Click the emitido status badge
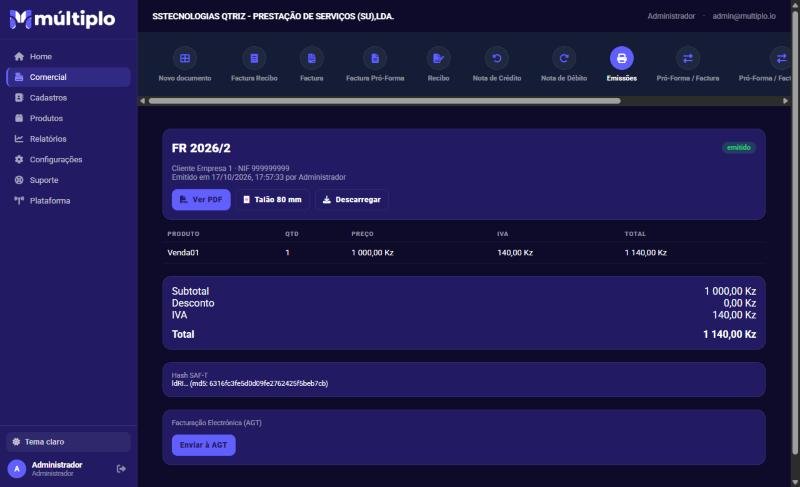This screenshot has width=800, height=487. pyautogui.click(x=739, y=147)
